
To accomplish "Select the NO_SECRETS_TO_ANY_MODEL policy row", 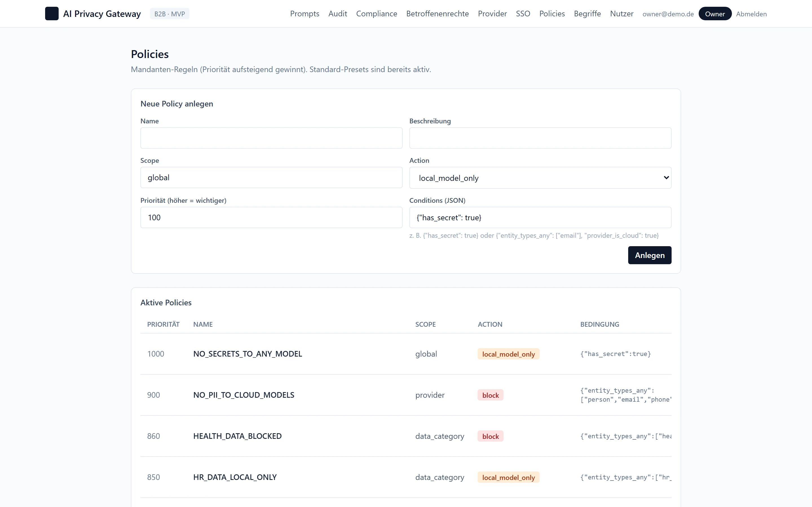I will pyautogui.click(x=406, y=354).
